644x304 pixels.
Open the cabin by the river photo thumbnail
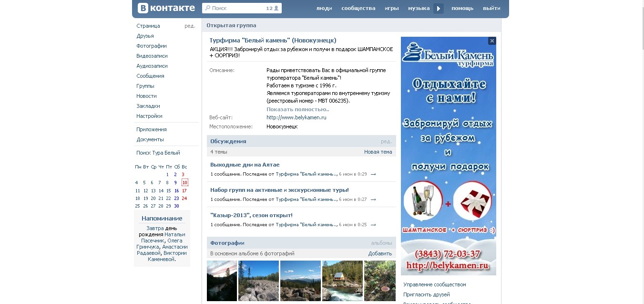(x=343, y=281)
